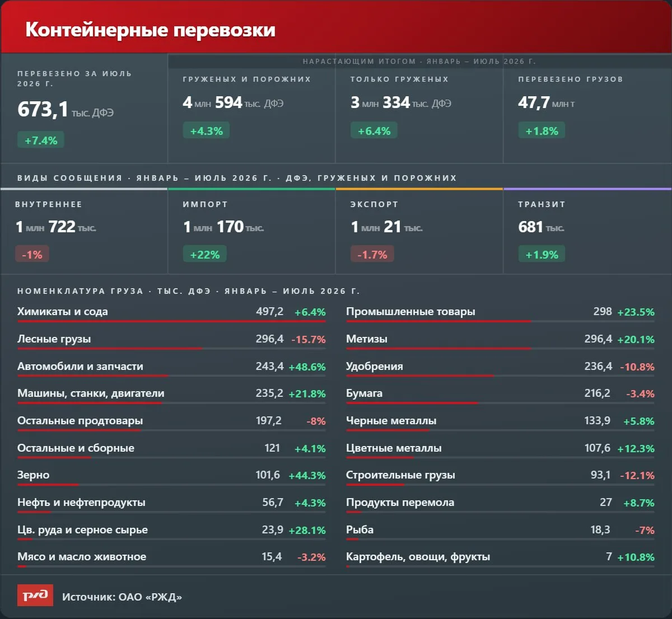The image size is (672, 619).
Task: Click the +7.4% badge for July
Action: pos(41,140)
